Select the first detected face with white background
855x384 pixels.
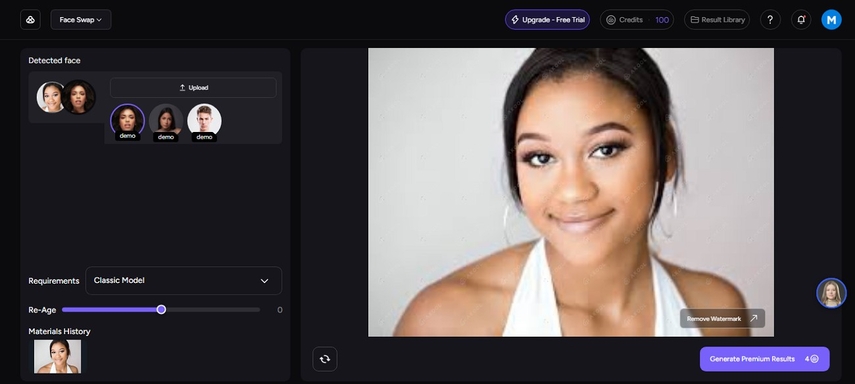[x=51, y=97]
